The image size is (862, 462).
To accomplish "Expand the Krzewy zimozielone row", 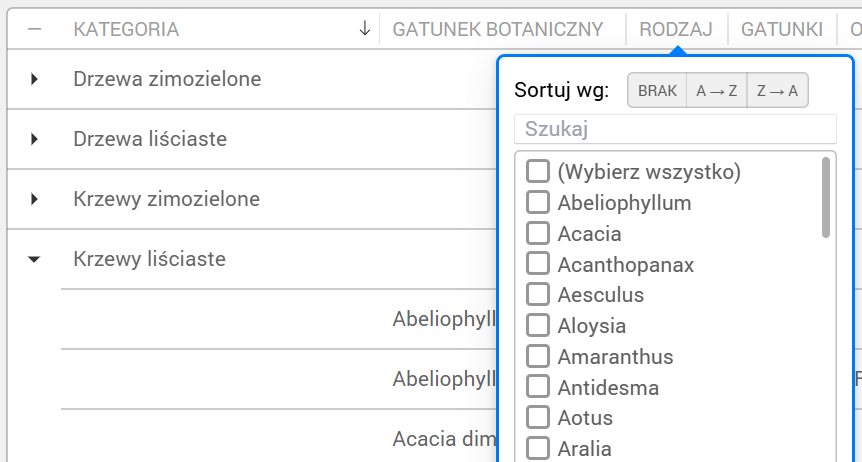I will pyautogui.click(x=35, y=199).
